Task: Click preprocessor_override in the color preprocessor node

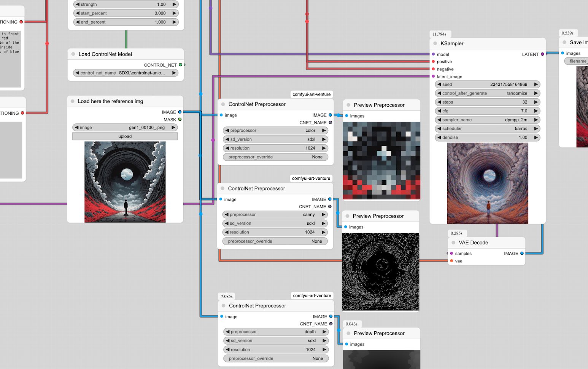Action: (275, 157)
